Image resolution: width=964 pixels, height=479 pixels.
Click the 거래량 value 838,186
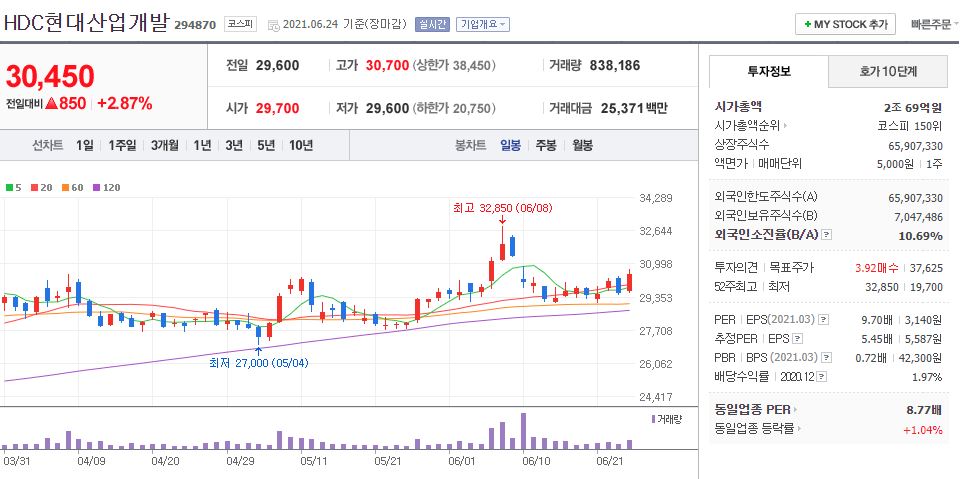coord(615,65)
